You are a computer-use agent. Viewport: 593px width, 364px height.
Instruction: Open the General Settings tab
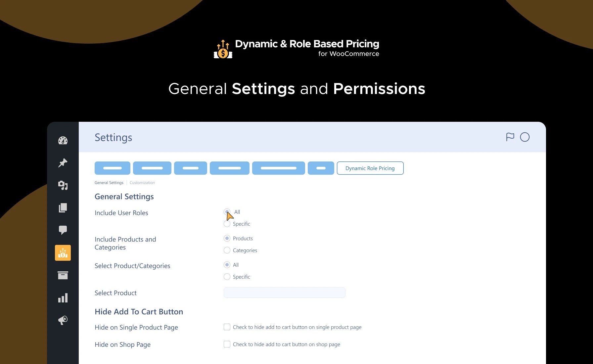tap(109, 182)
